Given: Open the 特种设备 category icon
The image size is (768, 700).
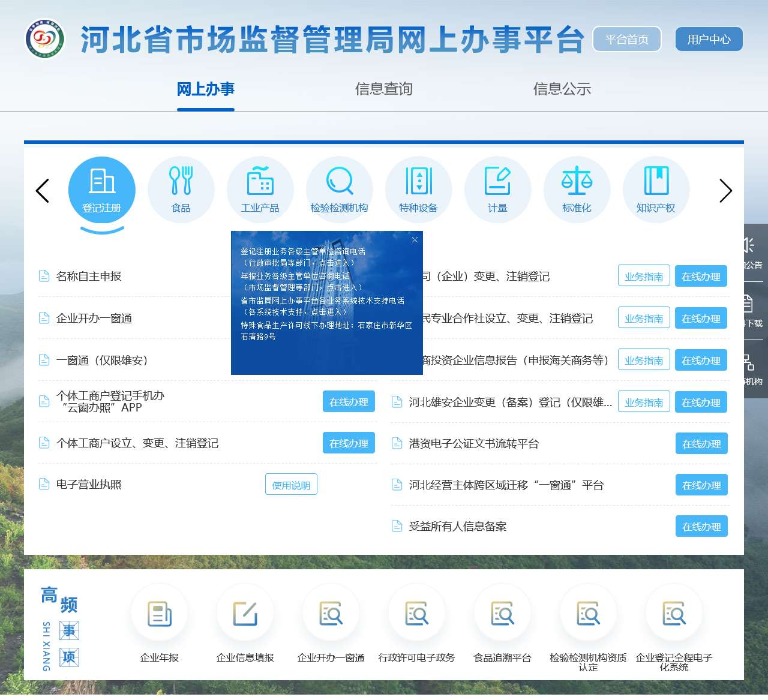Looking at the screenshot, I should click(419, 190).
